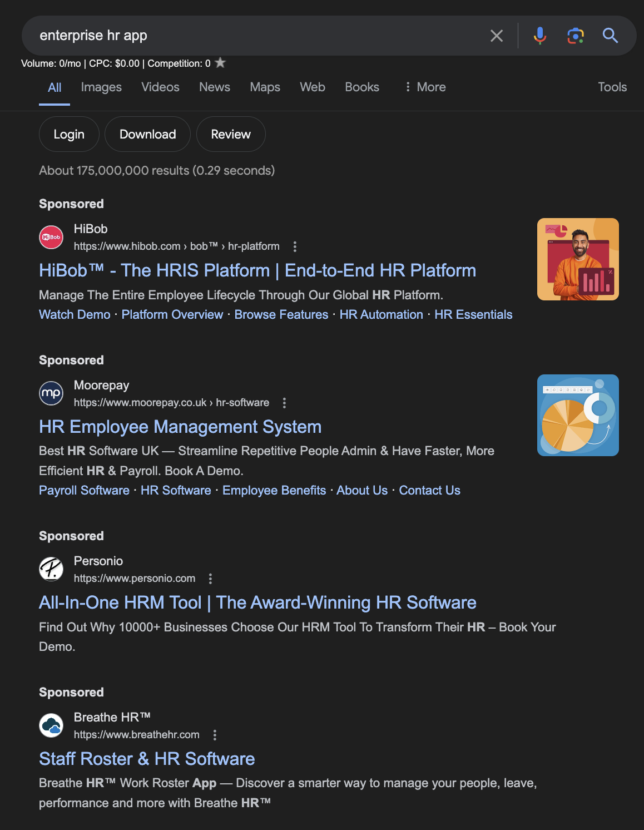Open the All-In-One HRM Tool headline
This screenshot has width=644, height=830.
257,602
